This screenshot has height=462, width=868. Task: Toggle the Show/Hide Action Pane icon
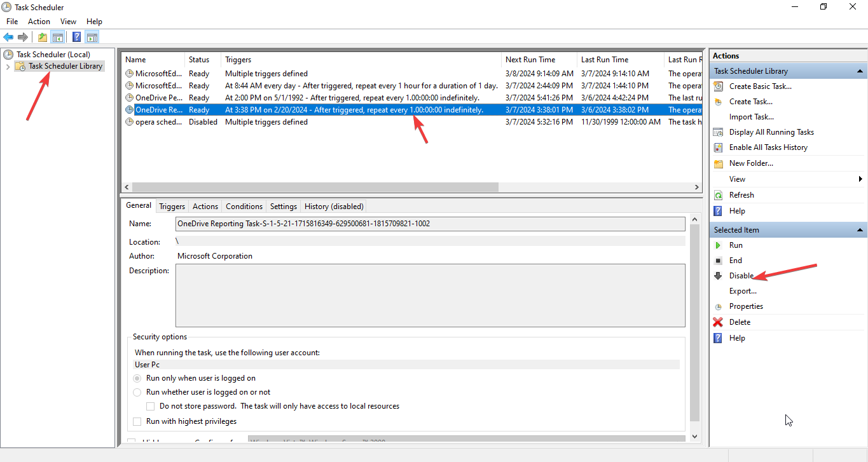(x=92, y=36)
